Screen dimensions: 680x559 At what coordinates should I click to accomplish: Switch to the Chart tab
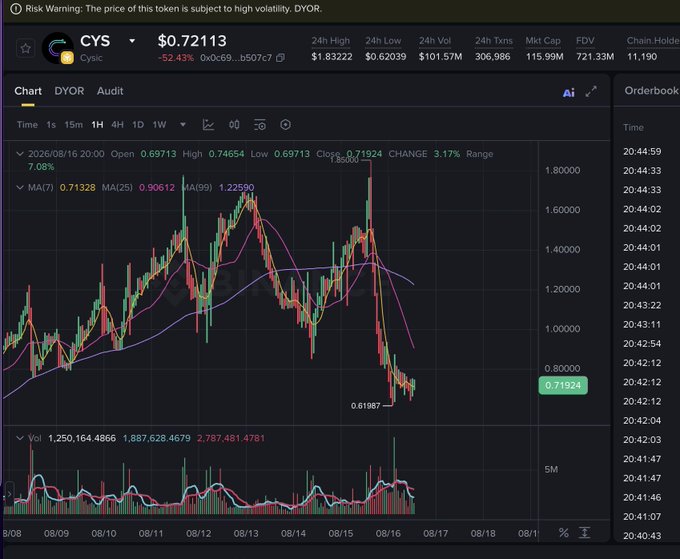coord(28,91)
